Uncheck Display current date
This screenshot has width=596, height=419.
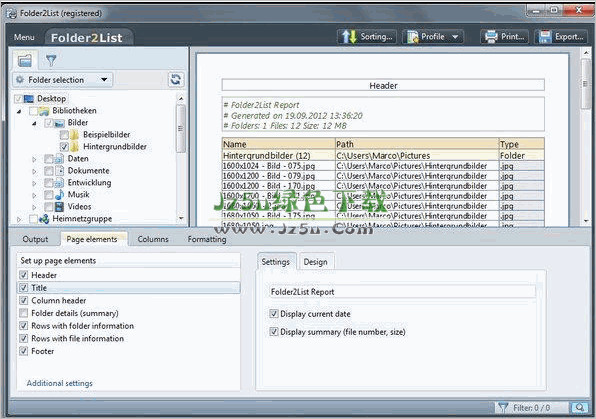[x=274, y=314]
